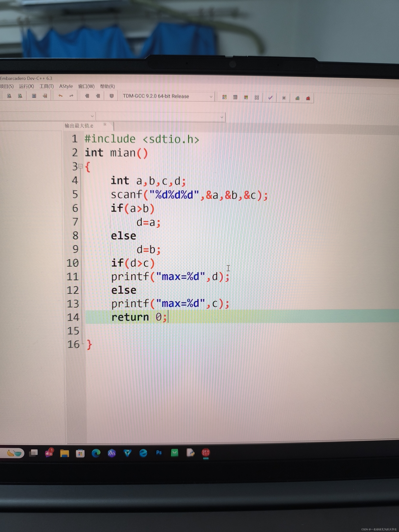Click line number 15 in the gutter
This screenshot has width=399, height=532.
(73, 331)
